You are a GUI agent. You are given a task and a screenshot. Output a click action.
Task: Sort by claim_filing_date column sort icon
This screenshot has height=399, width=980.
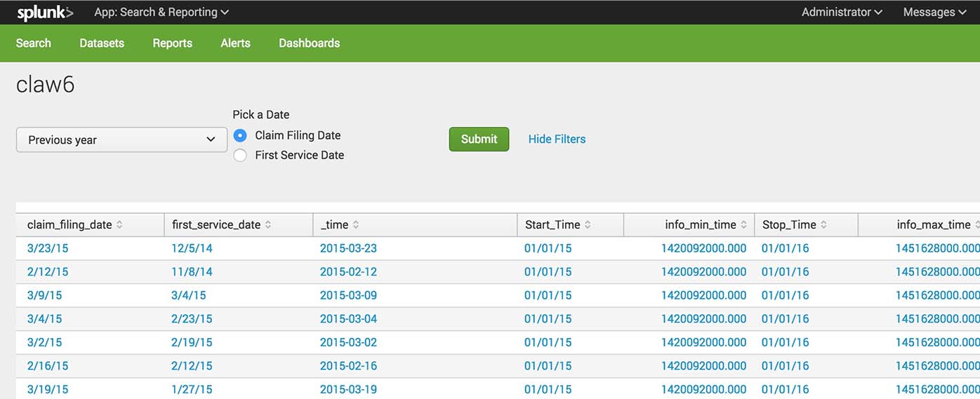pyautogui.click(x=119, y=225)
